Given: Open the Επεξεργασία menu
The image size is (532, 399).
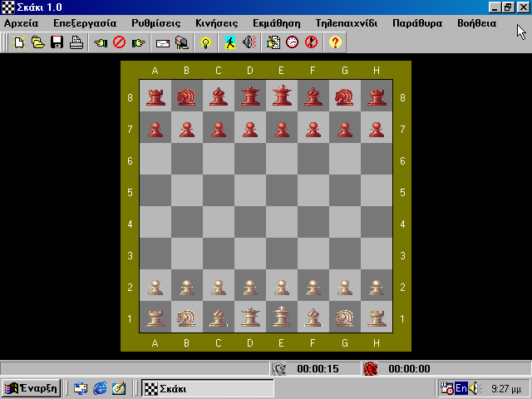Looking at the screenshot, I should click(85, 23).
